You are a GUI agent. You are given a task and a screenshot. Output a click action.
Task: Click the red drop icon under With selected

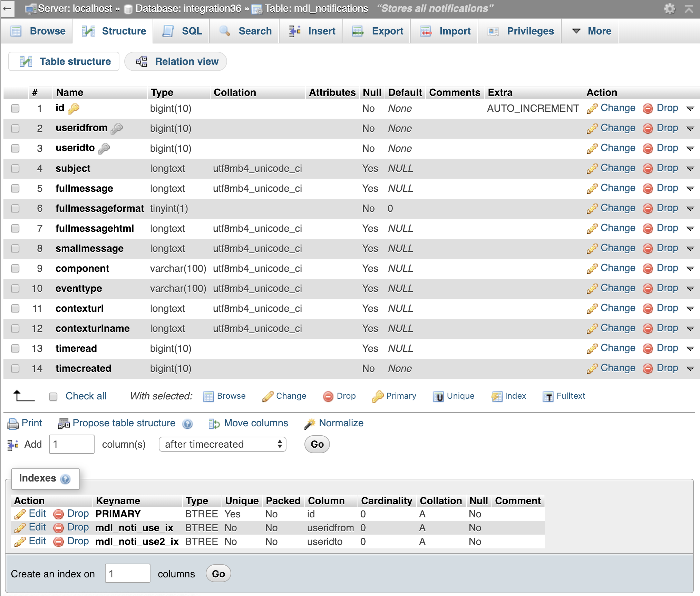pos(328,396)
